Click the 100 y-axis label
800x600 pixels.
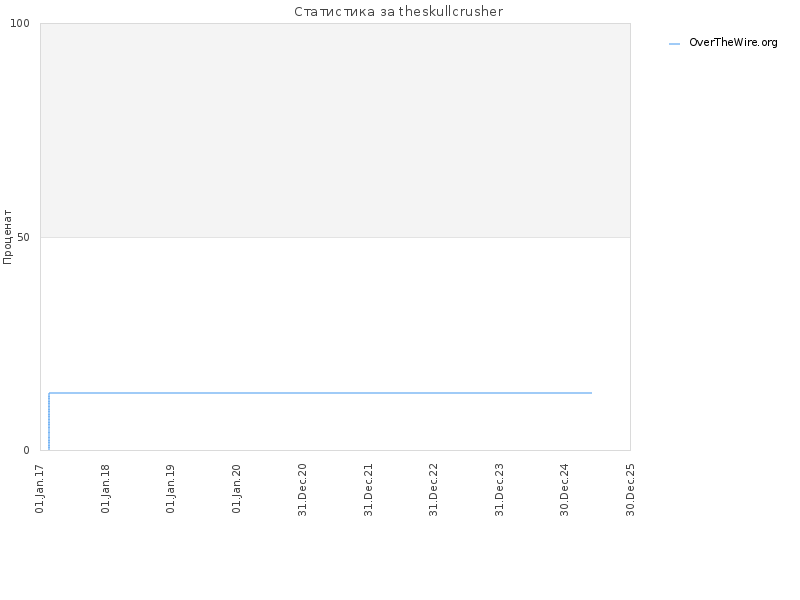20,23
